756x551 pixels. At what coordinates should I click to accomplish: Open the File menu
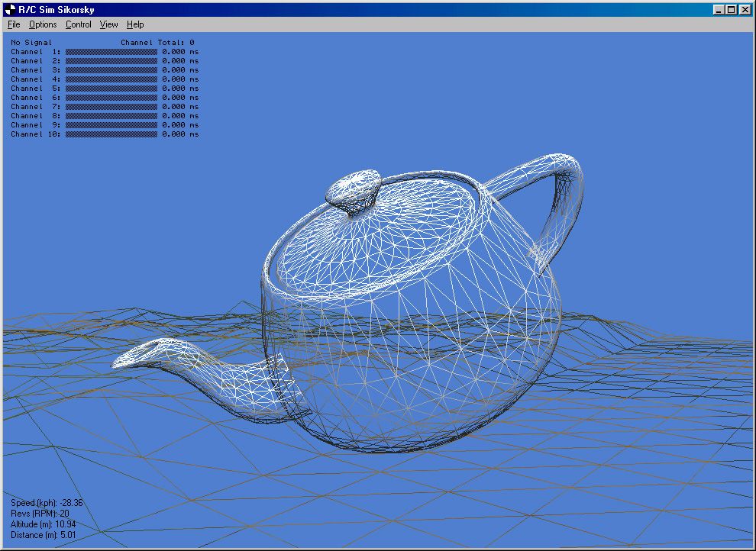coord(13,24)
